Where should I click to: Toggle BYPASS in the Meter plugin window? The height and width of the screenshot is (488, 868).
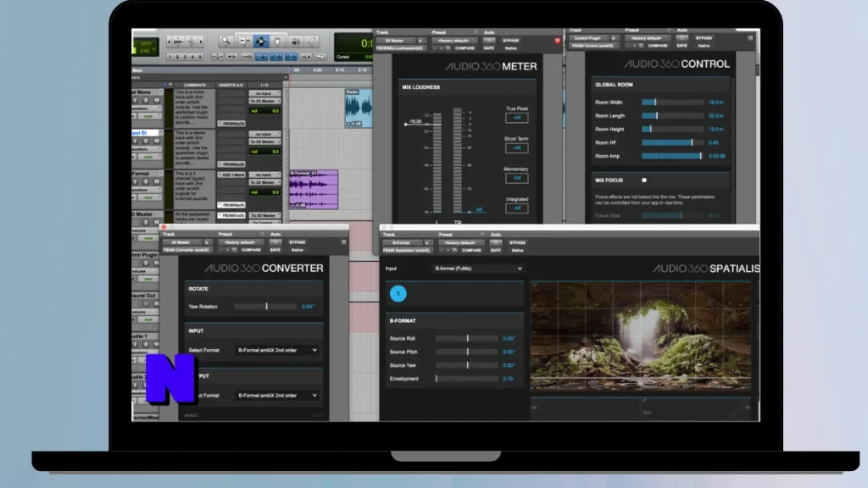coord(510,41)
